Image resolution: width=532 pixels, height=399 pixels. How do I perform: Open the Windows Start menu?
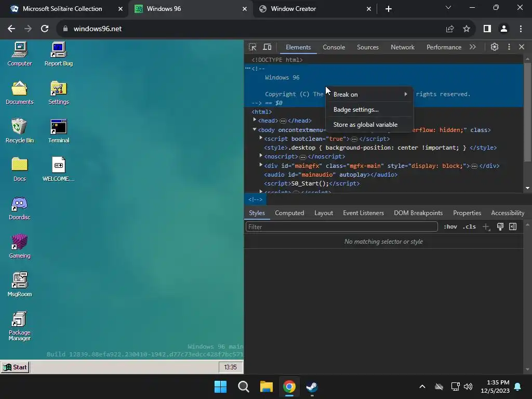pos(220,387)
